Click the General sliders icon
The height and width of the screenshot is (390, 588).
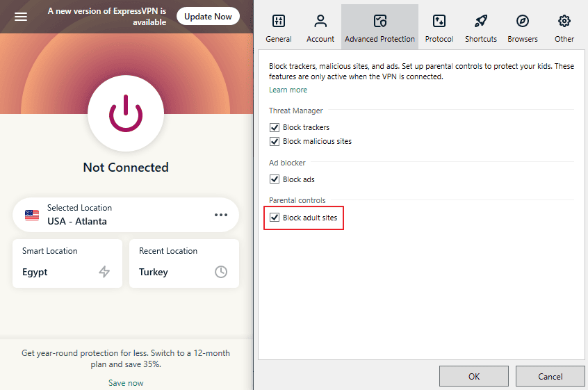click(x=279, y=21)
